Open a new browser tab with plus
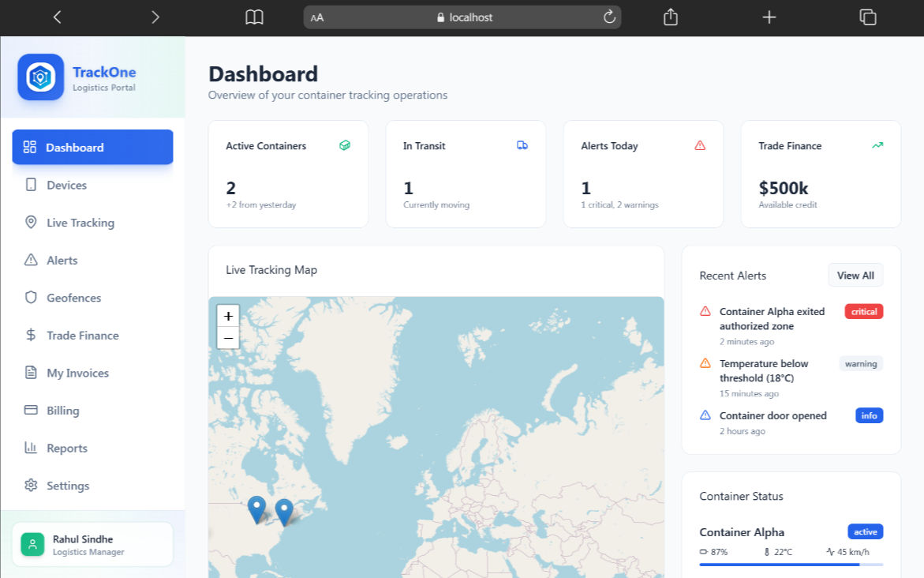The image size is (924, 578). click(x=769, y=17)
